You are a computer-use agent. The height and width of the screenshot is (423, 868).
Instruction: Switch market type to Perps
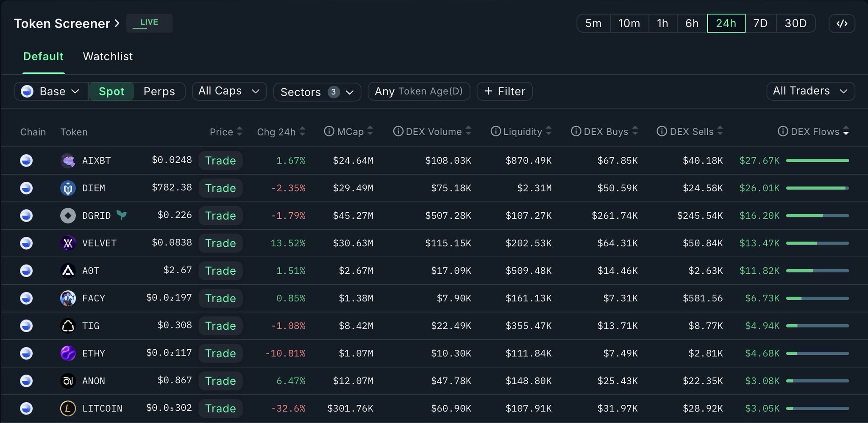(159, 92)
